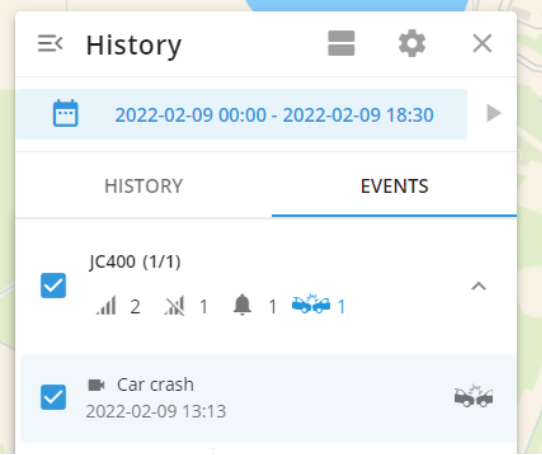Close the History panel

pyautogui.click(x=482, y=44)
